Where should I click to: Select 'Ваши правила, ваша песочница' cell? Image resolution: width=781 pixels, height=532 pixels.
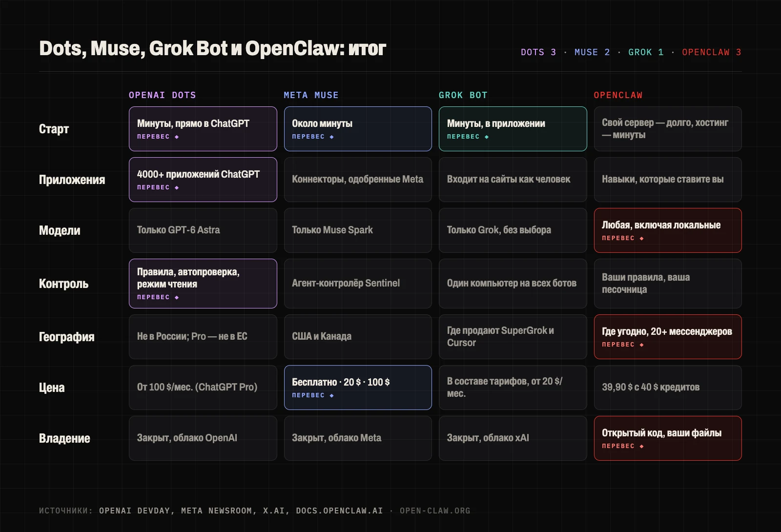pos(668,284)
